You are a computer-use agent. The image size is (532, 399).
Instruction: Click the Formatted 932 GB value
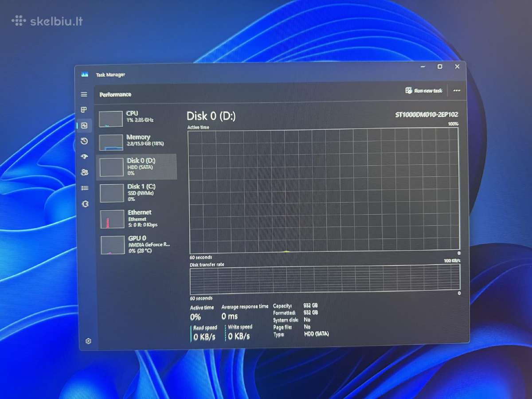(311, 313)
